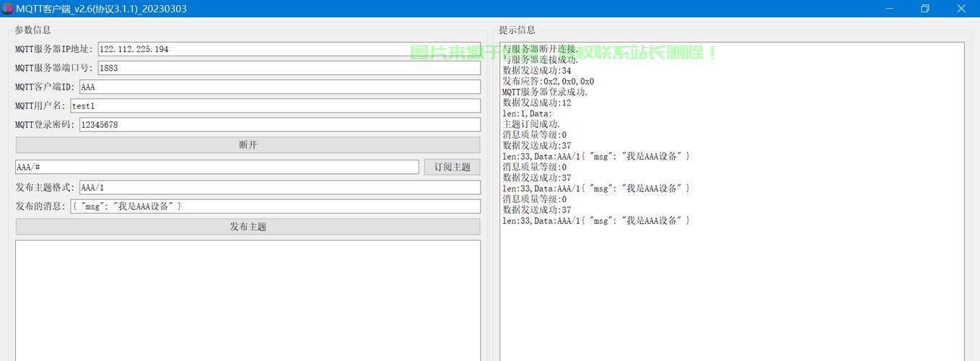This screenshot has height=361, width=980.
Task: Click the 订阅主题 subscribe button
Action: point(452,167)
